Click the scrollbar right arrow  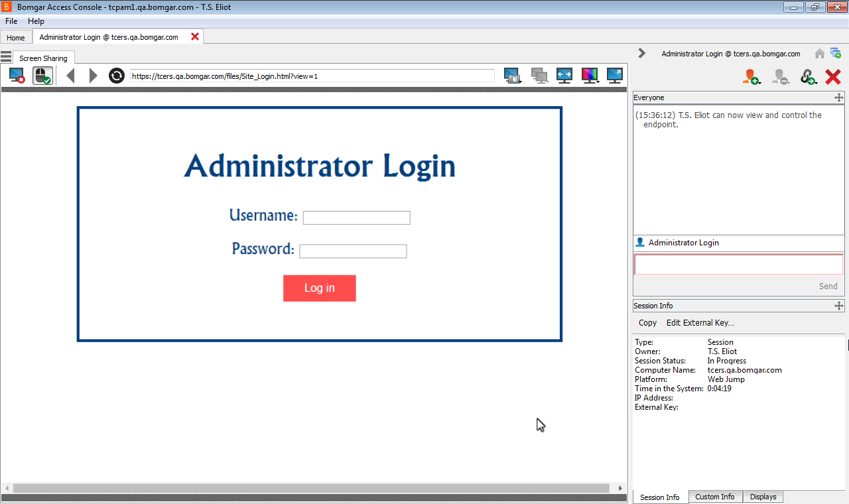(x=621, y=488)
